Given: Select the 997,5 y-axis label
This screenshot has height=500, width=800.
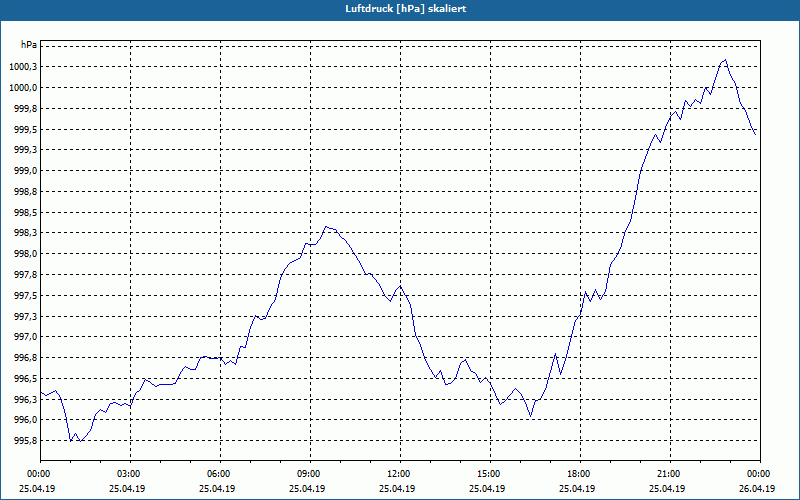Looking at the screenshot, I should click(27, 296).
